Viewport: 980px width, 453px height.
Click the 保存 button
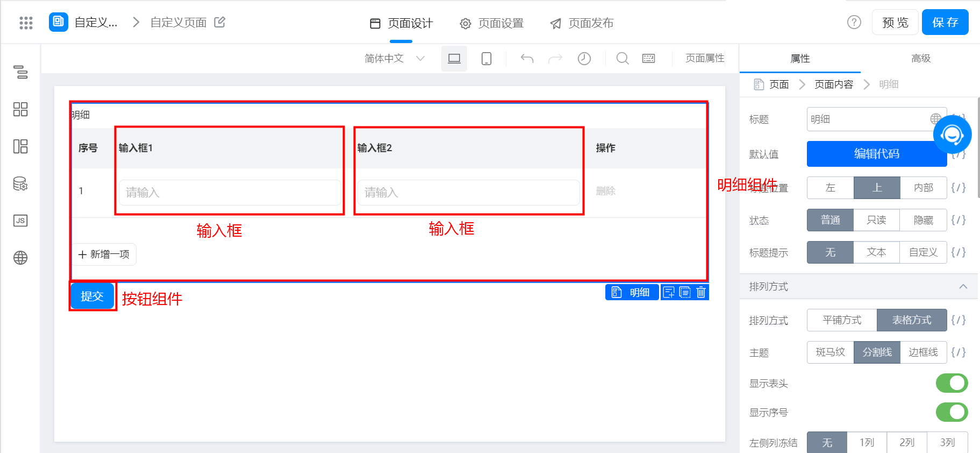pyautogui.click(x=945, y=22)
